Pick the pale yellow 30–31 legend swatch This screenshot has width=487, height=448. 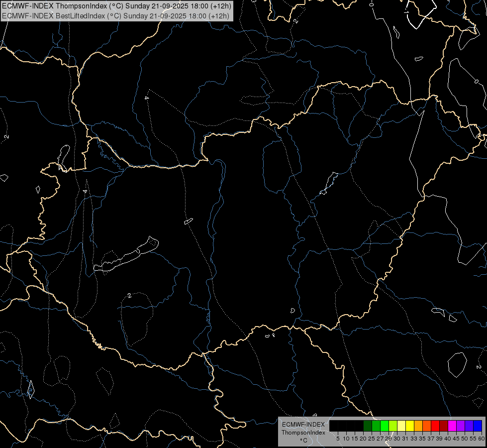click(x=401, y=426)
